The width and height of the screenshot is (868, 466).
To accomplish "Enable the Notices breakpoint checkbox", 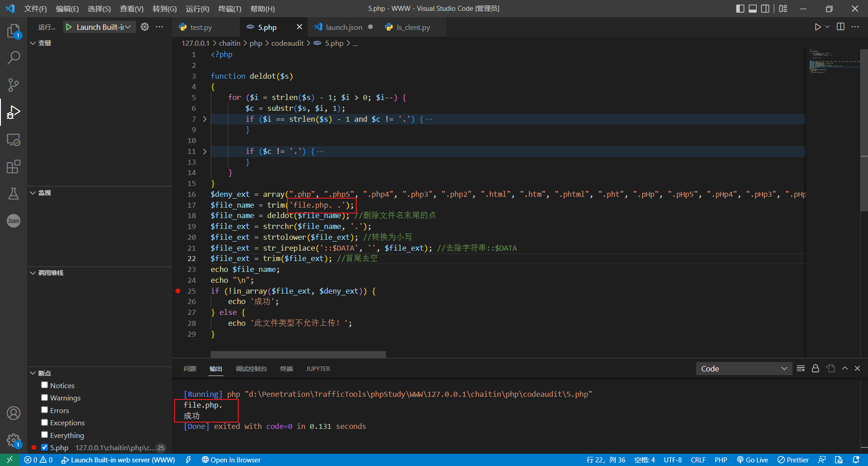I will (44, 385).
